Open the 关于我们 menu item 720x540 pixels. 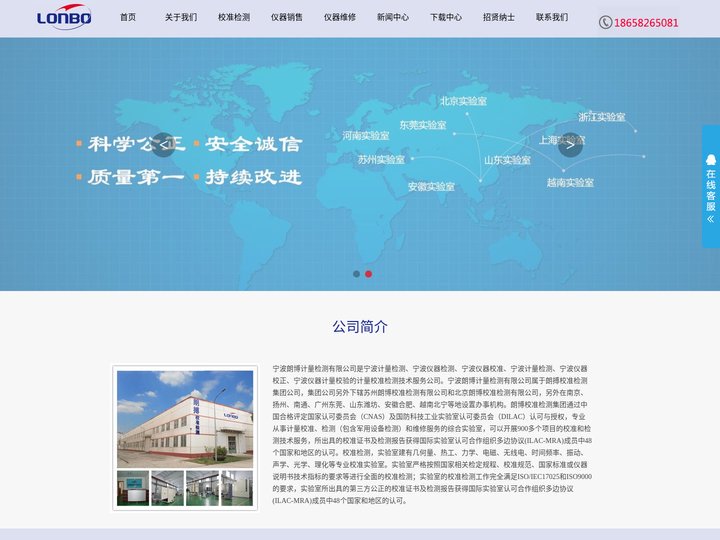pos(181,17)
